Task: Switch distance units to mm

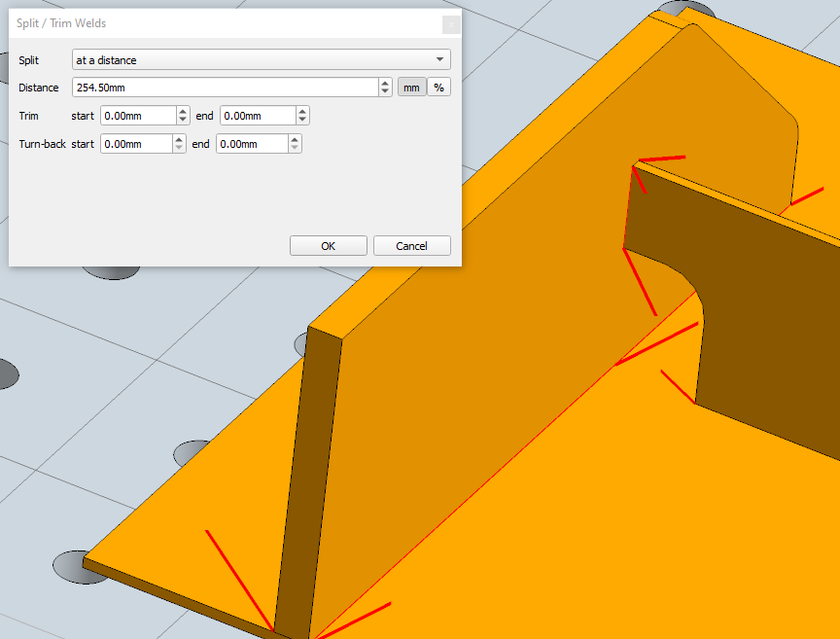Action: click(411, 88)
